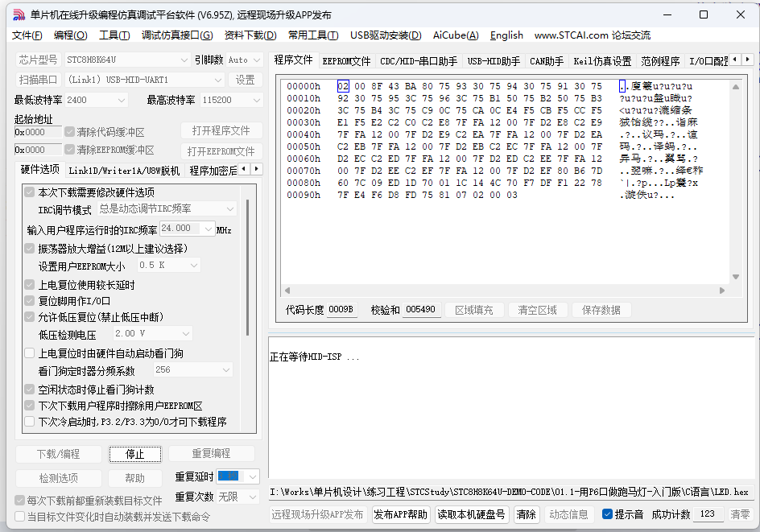760x532 pixels.
Task: Click the right arrow to scroll function tabs
Action: pos(746,58)
